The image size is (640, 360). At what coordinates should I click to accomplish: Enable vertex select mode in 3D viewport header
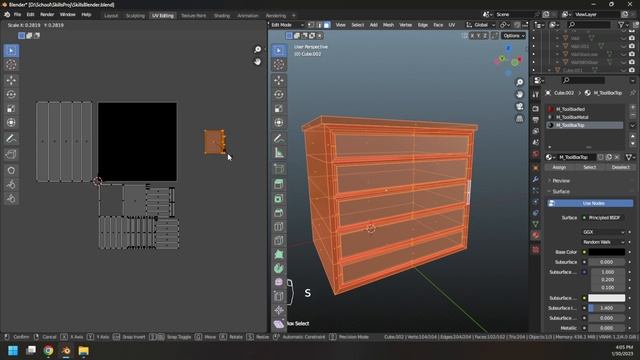311,25
